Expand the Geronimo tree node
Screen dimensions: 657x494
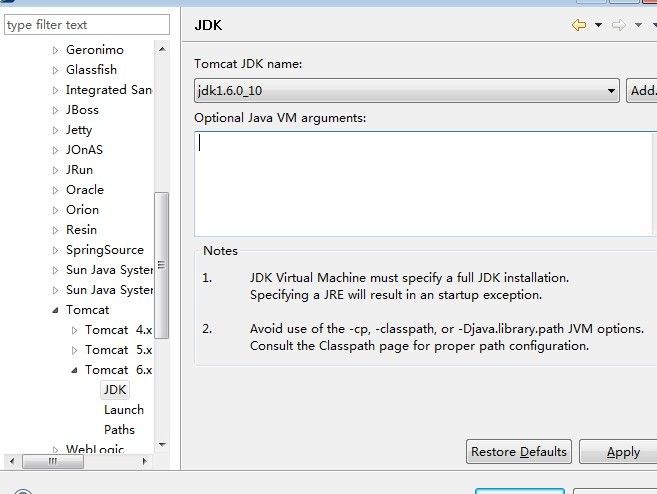(x=55, y=50)
